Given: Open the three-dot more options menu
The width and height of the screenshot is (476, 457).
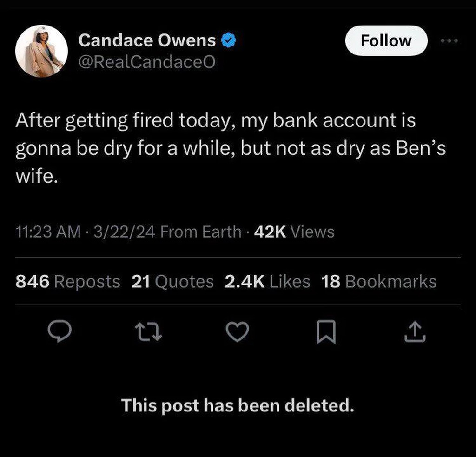Looking at the screenshot, I should click(x=450, y=41).
